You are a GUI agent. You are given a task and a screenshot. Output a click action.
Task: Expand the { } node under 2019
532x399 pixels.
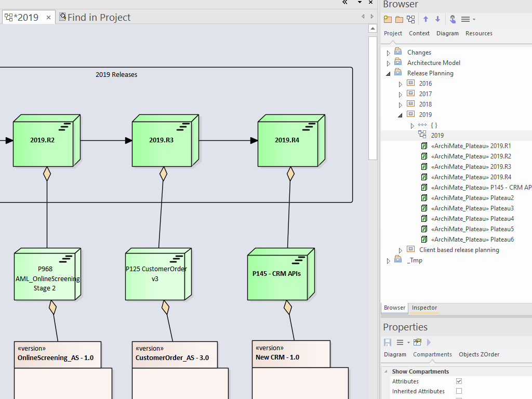pos(412,126)
